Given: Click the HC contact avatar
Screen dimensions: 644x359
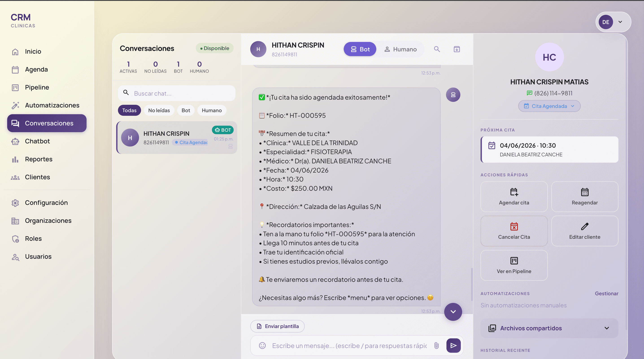Looking at the screenshot, I should pyautogui.click(x=549, y=57).
